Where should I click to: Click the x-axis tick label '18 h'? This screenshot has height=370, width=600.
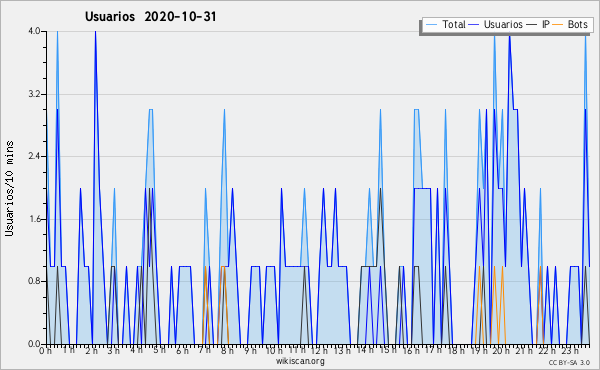(x=456, y=350)
